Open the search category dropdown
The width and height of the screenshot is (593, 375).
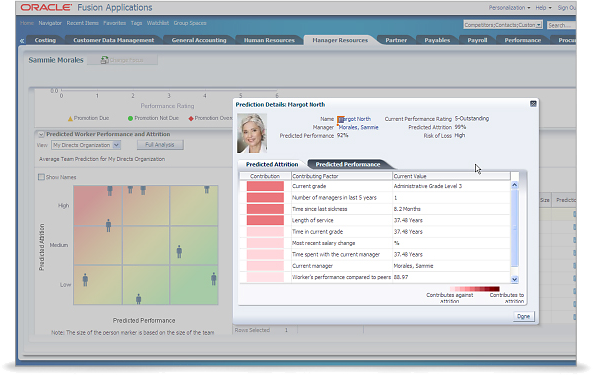[x=539, y=25]
